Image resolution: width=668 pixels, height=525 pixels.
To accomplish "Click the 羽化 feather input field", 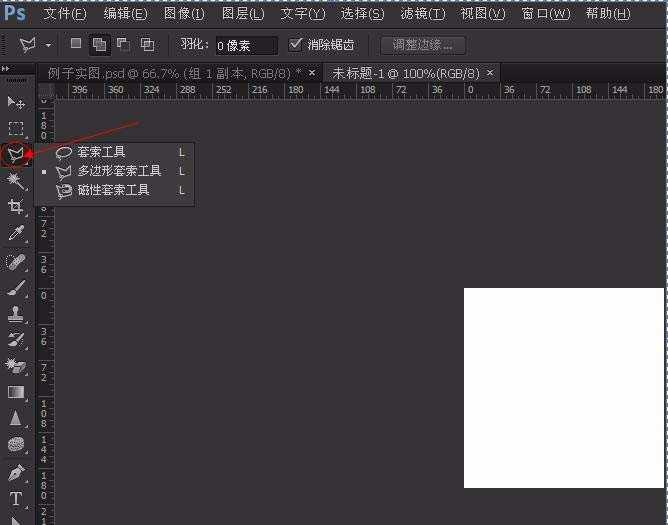I will point(246,46).
